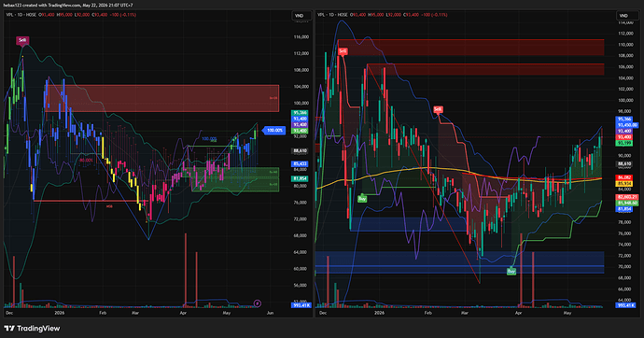
Task: Click the blue 100.00% arrow label on left chart
Action: click(274, 130)
